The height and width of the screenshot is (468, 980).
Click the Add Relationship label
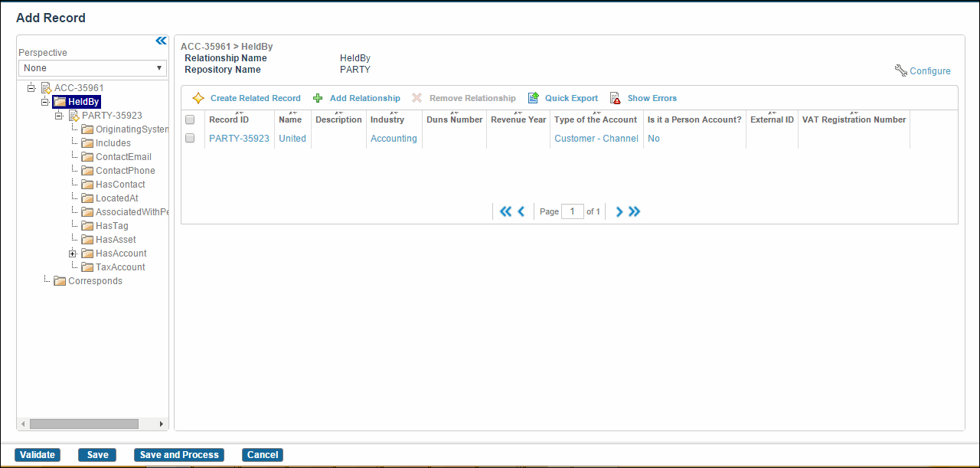click(x=365, y=98)
